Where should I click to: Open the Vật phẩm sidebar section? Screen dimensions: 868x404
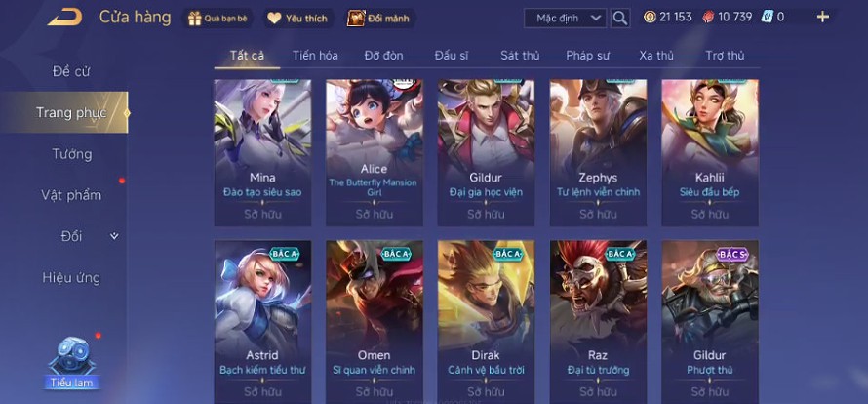pos(71,195)
